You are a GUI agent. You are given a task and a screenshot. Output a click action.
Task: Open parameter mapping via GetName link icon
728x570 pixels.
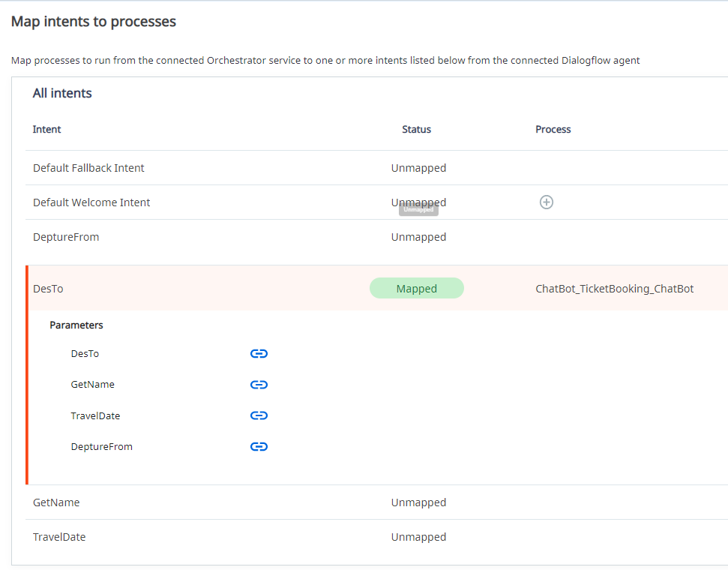(259, 384)
